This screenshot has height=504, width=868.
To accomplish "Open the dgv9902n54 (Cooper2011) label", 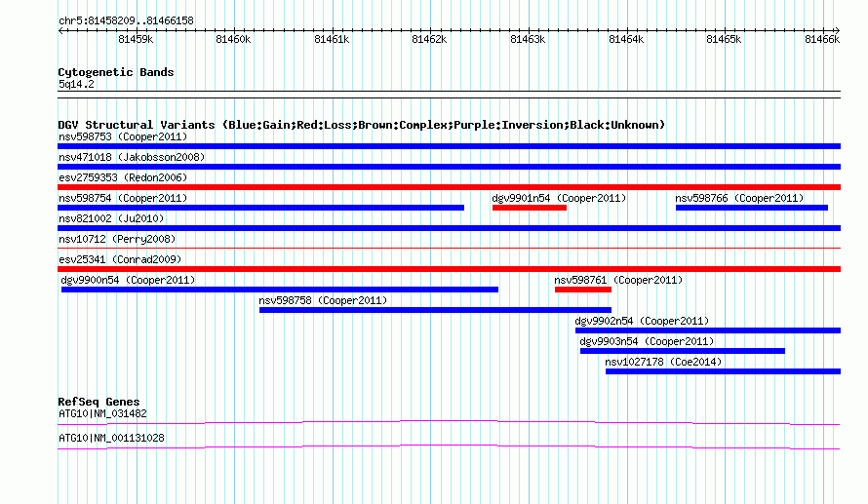I will point(642,321).
